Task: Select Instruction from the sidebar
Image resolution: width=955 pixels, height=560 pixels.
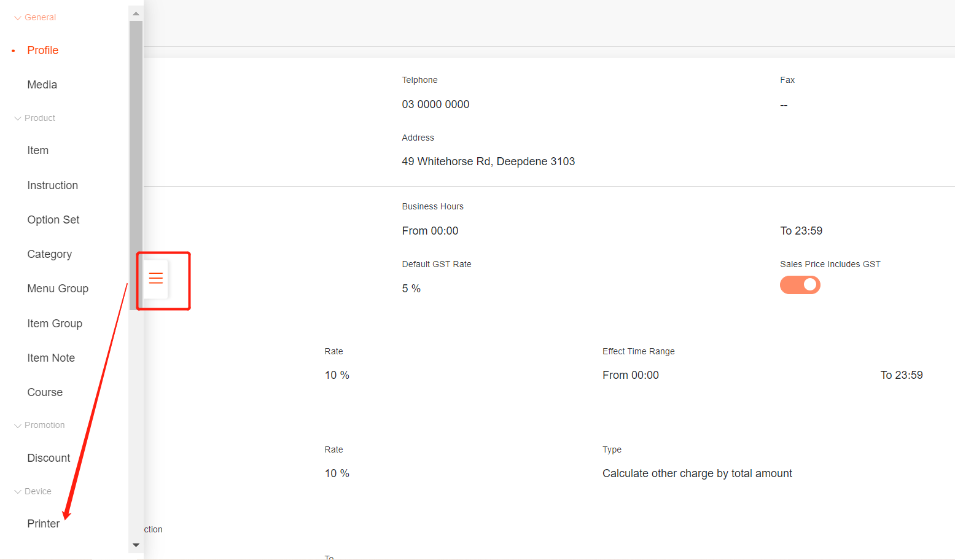Action: click(x=53, y=185)
